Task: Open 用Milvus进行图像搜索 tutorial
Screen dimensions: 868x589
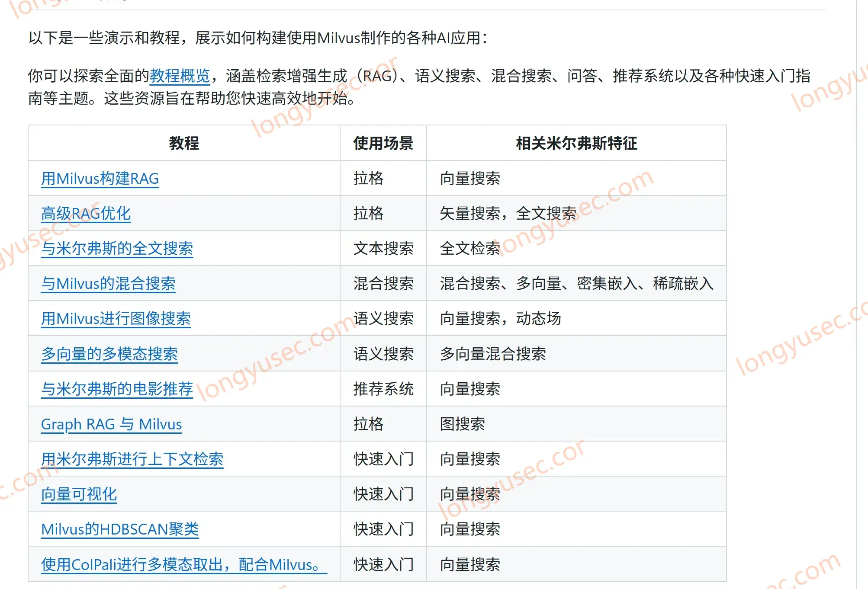Action: pos(116,318)
